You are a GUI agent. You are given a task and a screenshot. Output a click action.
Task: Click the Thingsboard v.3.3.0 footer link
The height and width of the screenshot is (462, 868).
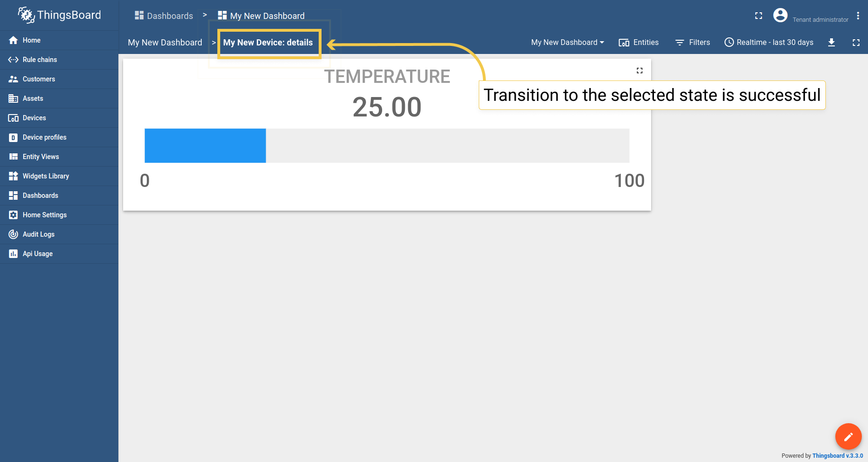point(838,456)
